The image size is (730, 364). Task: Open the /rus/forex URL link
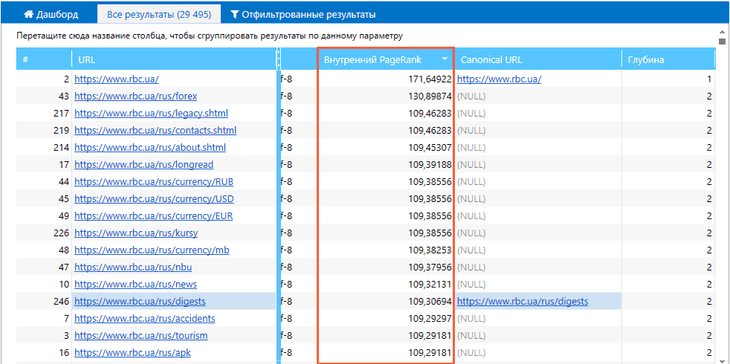(x=135, y=96)
